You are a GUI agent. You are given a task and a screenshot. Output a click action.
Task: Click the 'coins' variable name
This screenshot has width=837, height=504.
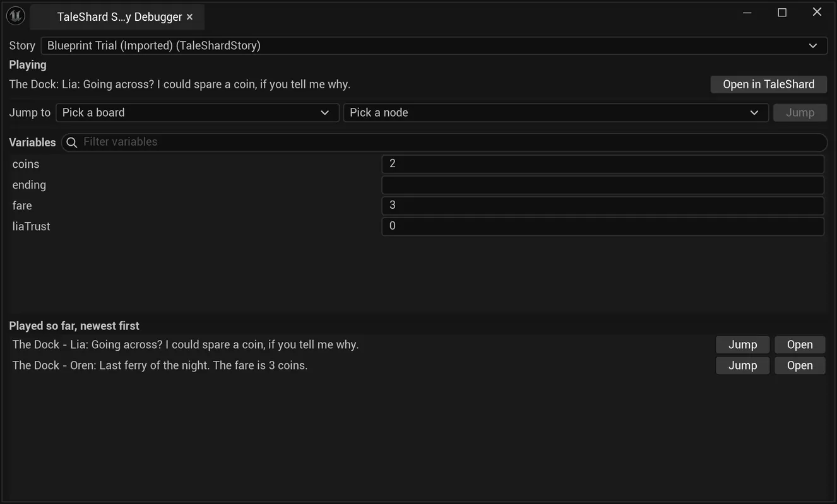click(x=26, y=164)
